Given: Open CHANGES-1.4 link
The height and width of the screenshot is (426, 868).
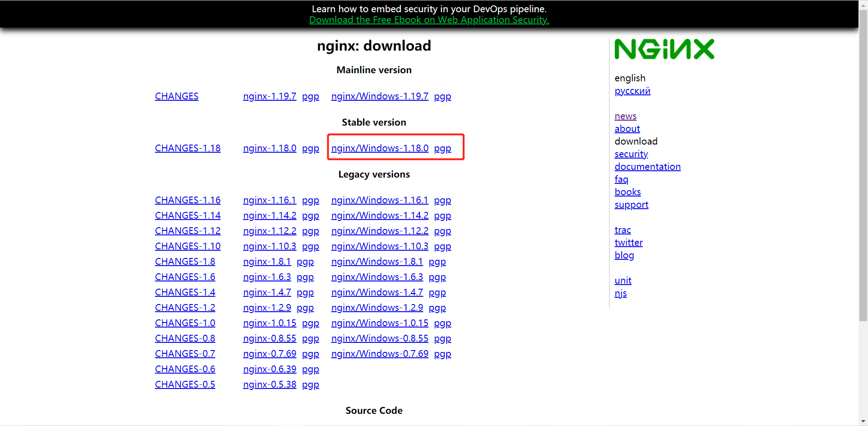Looking at the screenshot, I should click(x=185, y=292).
